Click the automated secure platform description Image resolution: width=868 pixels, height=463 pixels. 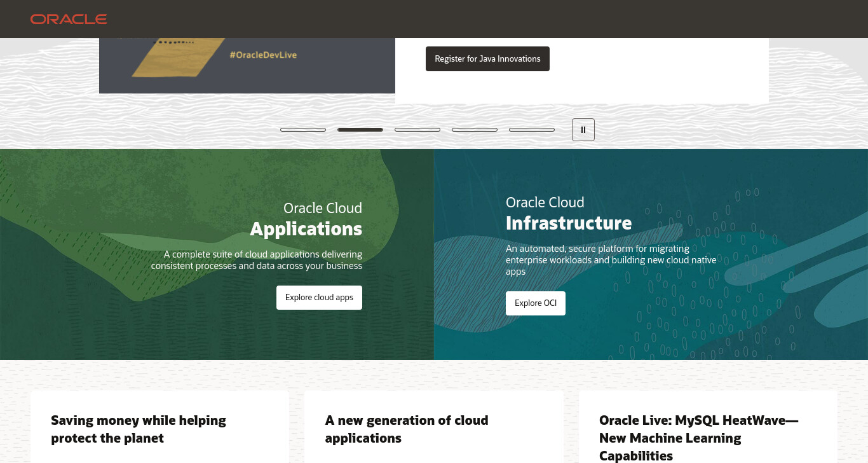611,260
